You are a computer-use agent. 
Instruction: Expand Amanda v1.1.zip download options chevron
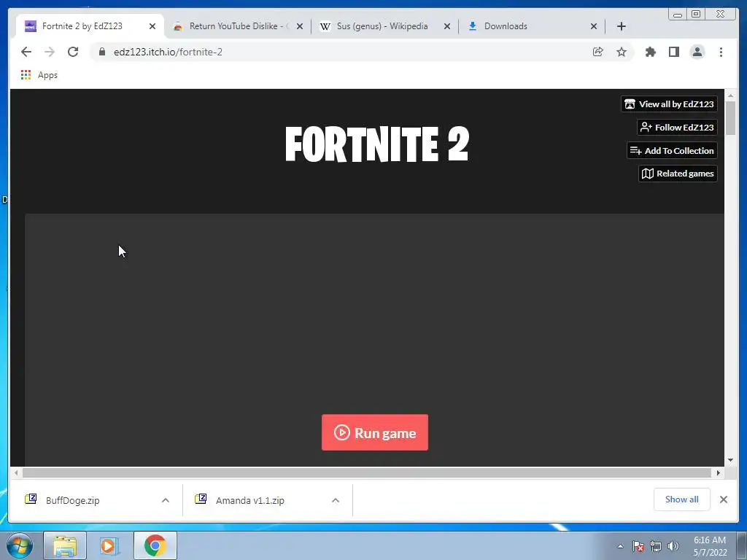pos(336,500)
